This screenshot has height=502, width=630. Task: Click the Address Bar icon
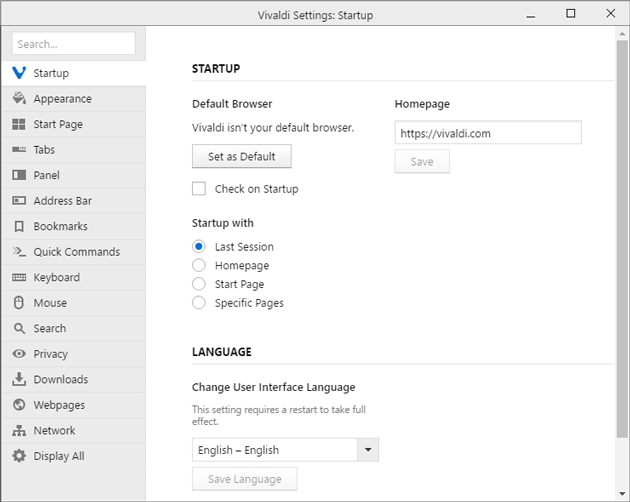click(19, 201)
